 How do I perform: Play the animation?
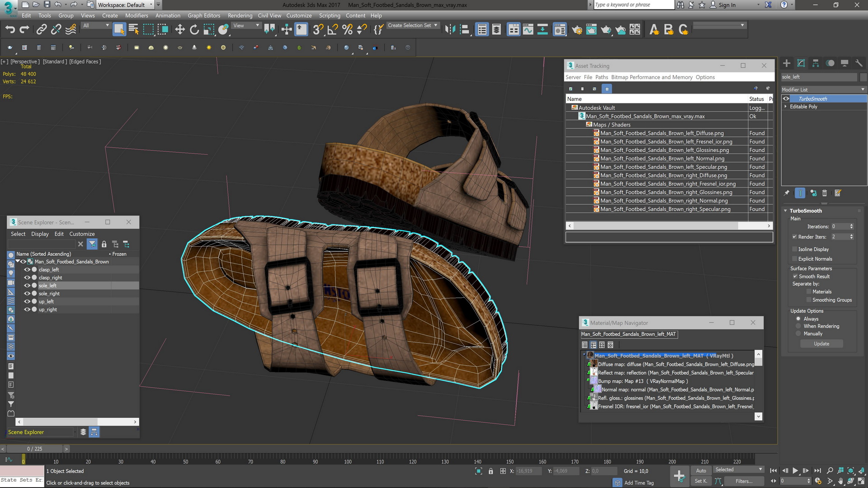pyautogui.click(x=795, y=471)
